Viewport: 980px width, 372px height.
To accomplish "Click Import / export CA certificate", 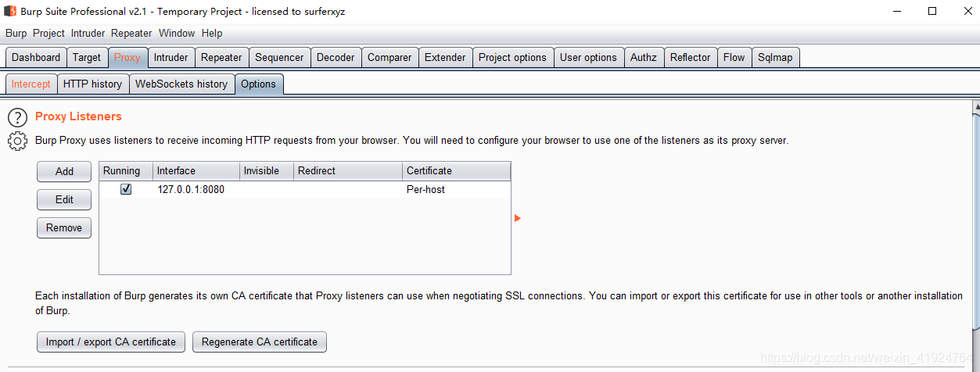I will pos(111,342).
